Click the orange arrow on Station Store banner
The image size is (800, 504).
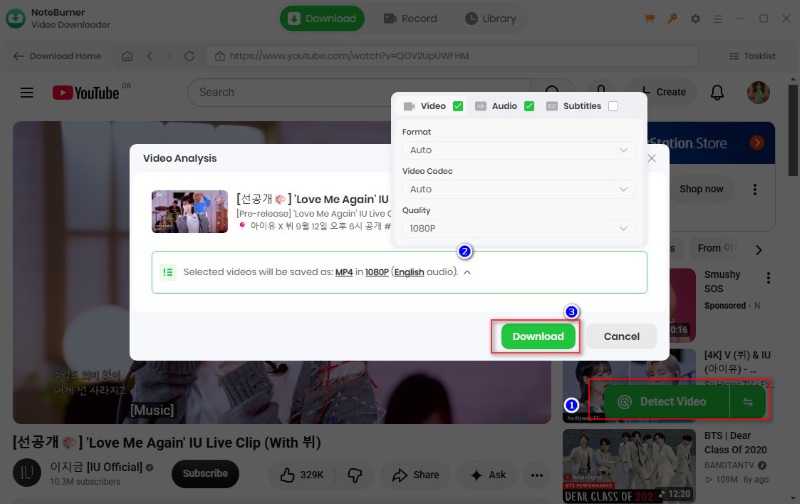(757, 142)
